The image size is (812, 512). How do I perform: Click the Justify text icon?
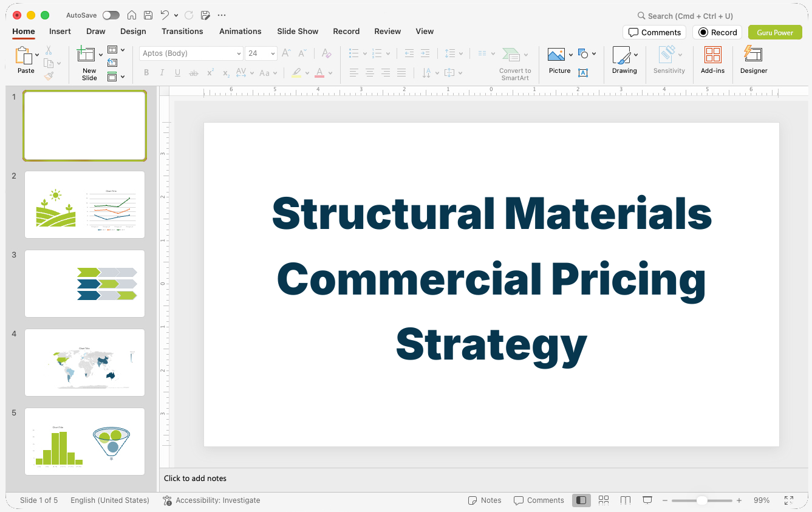(401, 73)
